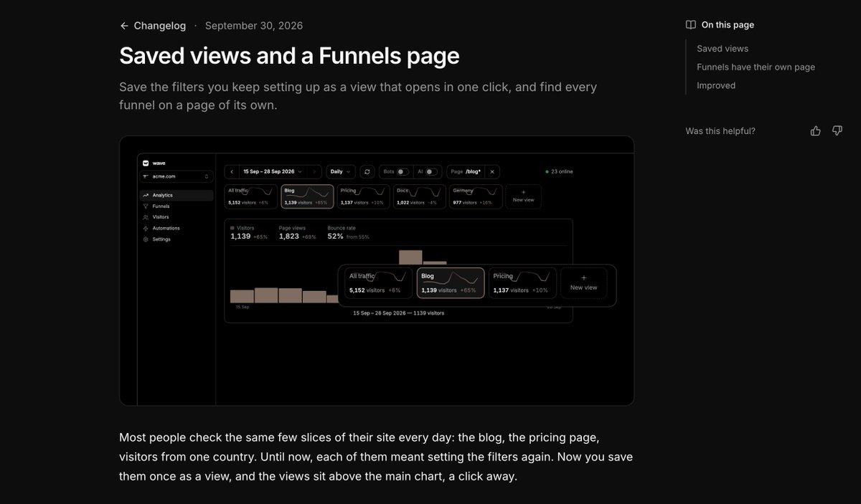Select the Blog view in the enlarged callout

(x=451, y=283)
